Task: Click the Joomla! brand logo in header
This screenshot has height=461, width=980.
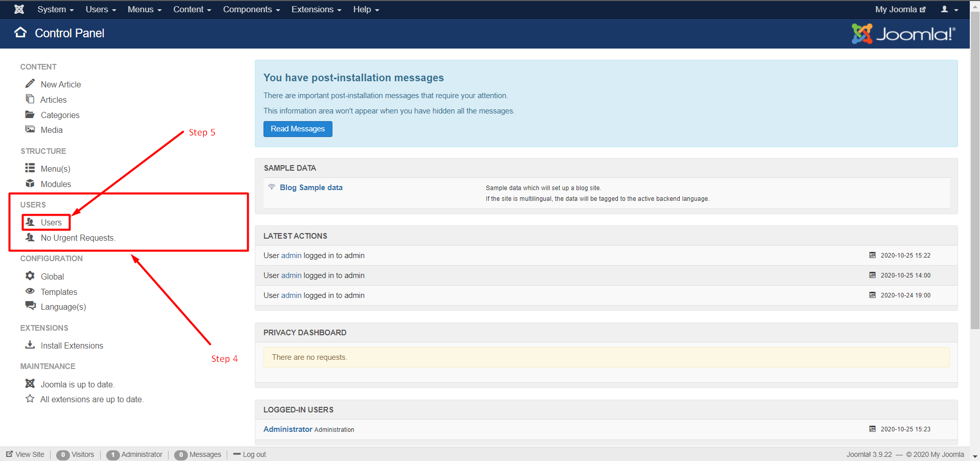Action: pos(903,34)
